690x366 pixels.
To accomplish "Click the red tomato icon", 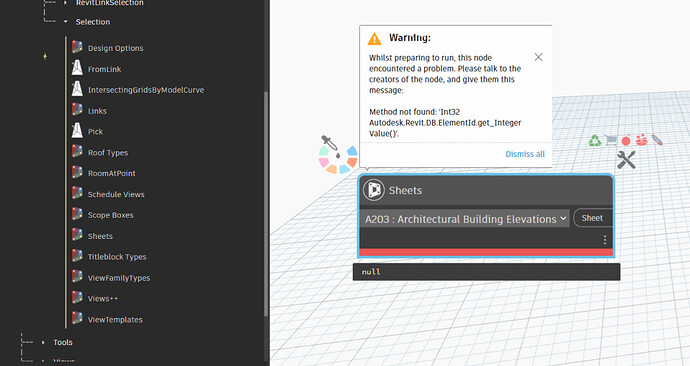I will (x=626, y=140).
